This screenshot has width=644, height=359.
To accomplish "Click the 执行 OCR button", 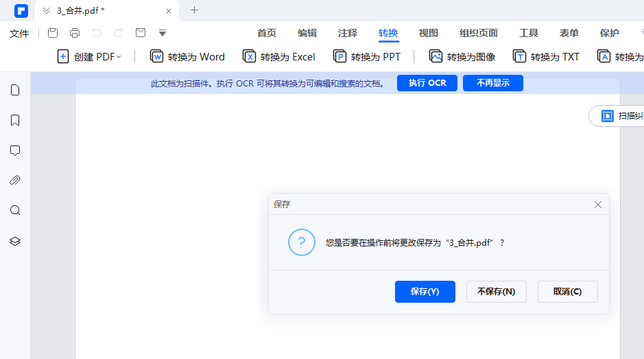I will [x=427, y=83].
